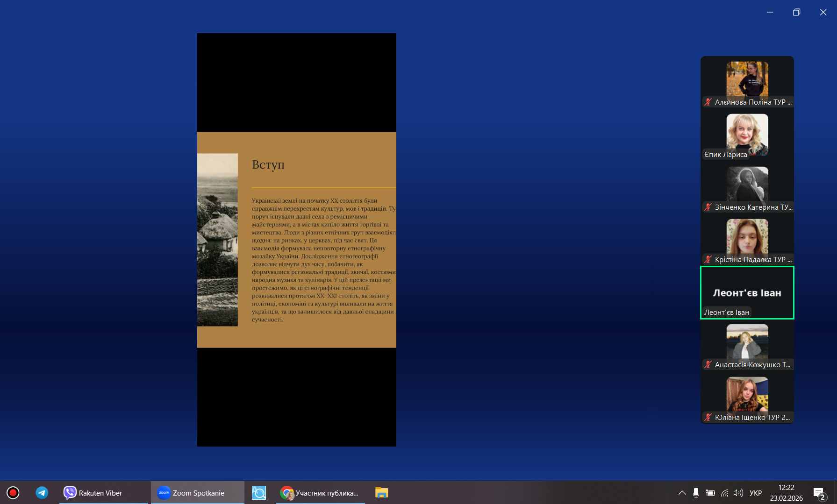Screen dimensions: 837x504
Task: Click the red record icon in taskbar
Action: click(x=13, y=493)
